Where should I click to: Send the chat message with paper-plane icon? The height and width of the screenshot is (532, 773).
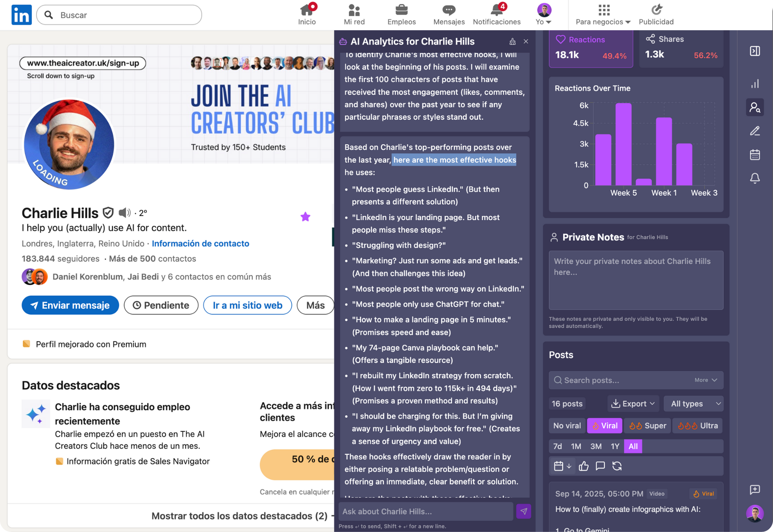tap(523, 511)
